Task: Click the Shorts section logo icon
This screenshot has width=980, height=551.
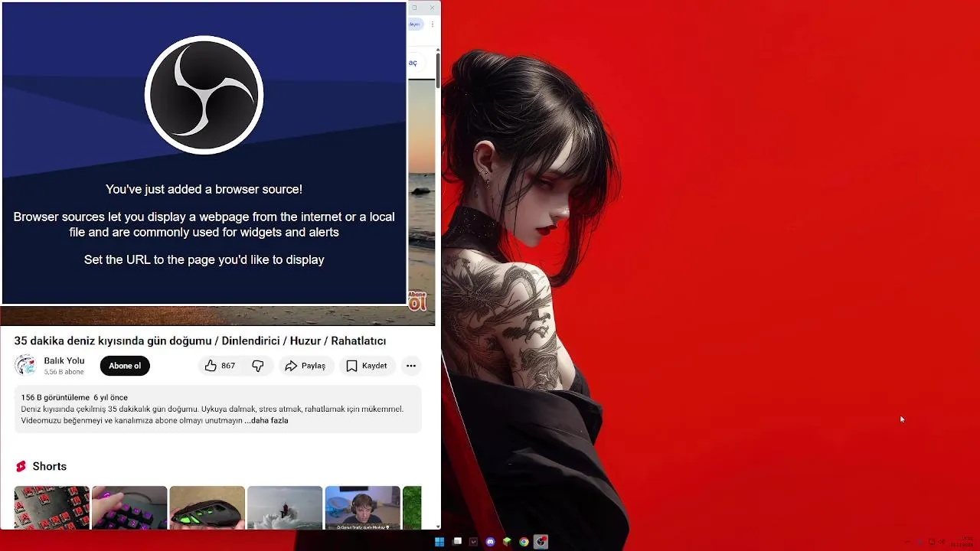Action: click(21, 466)
